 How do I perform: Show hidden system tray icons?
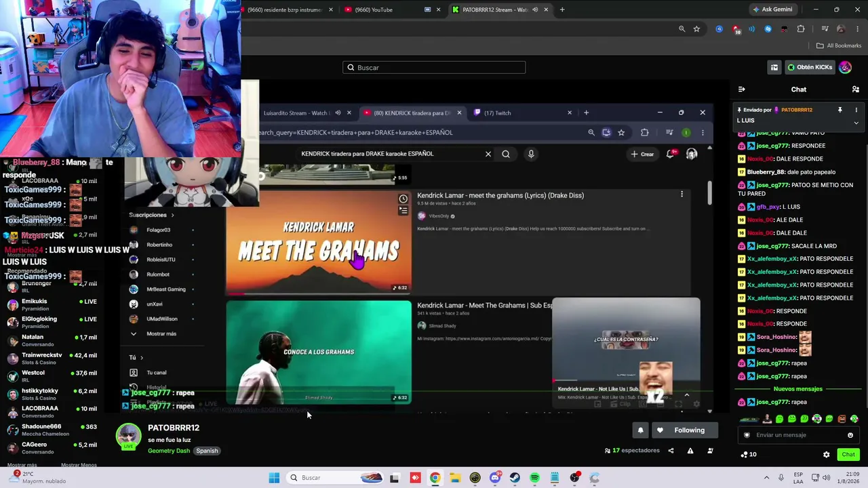tap(766, 478)
